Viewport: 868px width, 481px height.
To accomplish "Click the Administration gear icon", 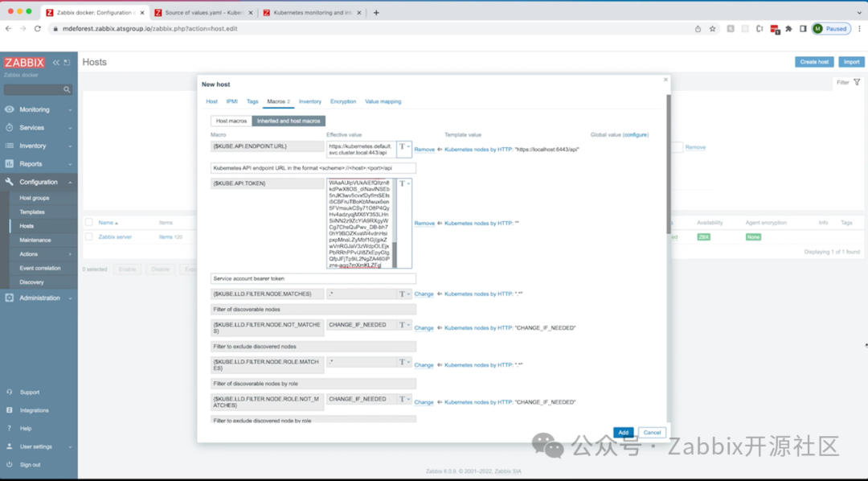I will click(x=10, y=298).
